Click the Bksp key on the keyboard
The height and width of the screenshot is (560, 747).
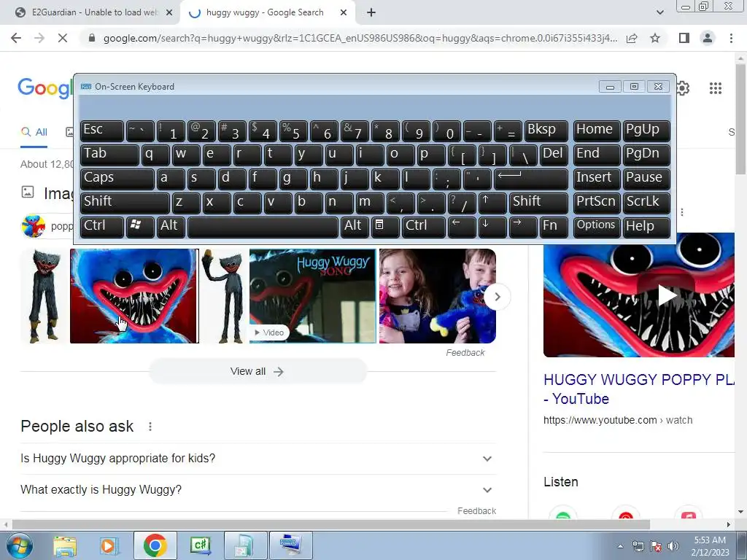[546, 131]
